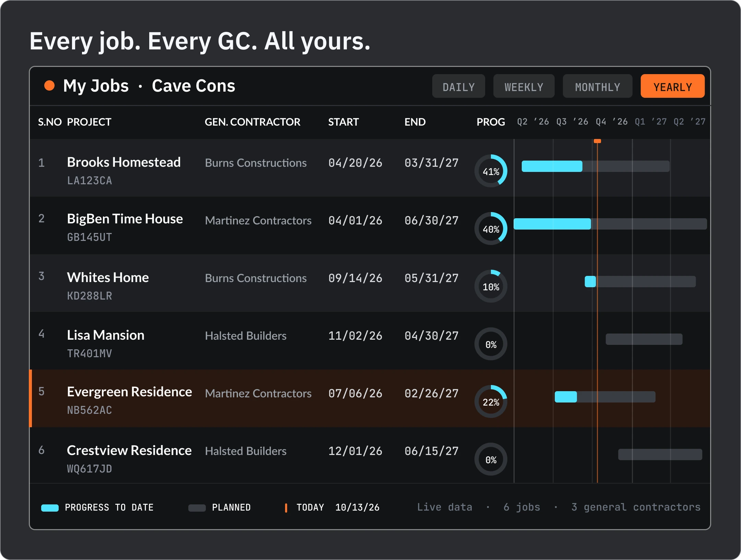Click the Crestview Residence planned timeline bar
The width and height of the screenshot is (741, 560).
coord(660,454)
